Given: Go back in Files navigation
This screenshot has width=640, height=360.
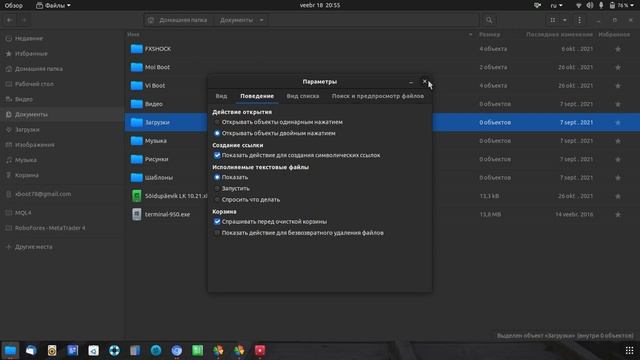Looking at the screenshot, I should tap(10, 20).
